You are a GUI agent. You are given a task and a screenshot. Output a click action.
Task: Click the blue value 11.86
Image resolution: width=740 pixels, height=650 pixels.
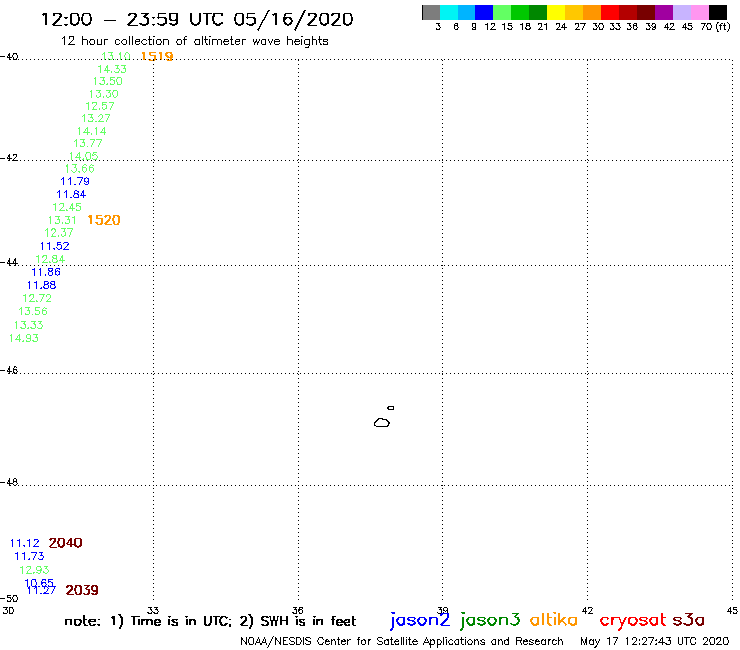pyautogui.click(x=46, y=272)
